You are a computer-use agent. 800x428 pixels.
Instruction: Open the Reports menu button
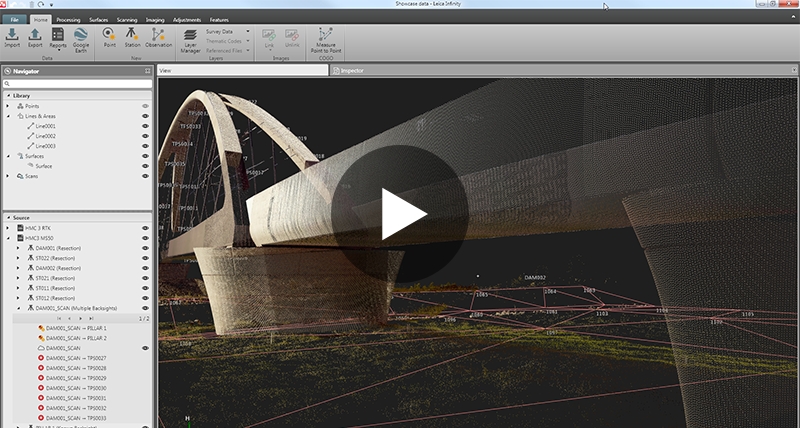[x=58, y=40]
